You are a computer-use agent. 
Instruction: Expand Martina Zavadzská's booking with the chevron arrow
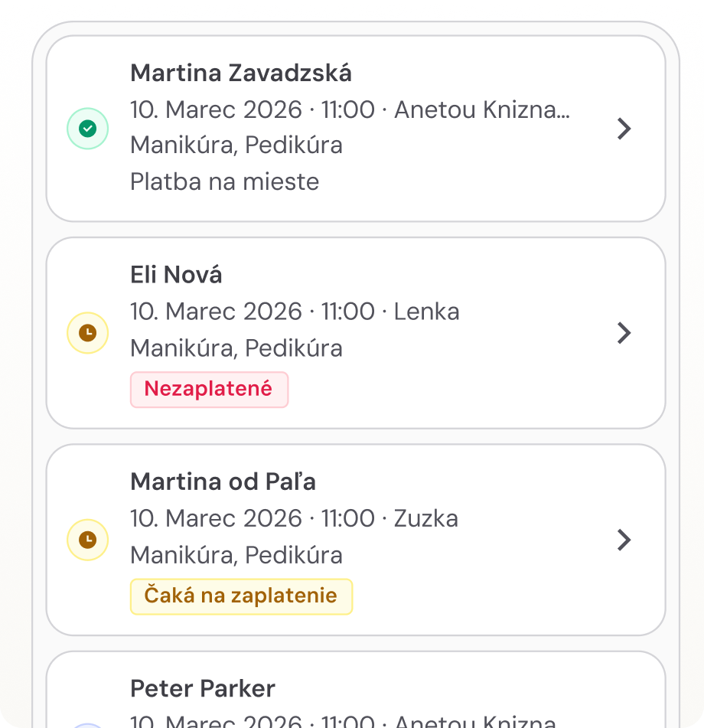624,129
